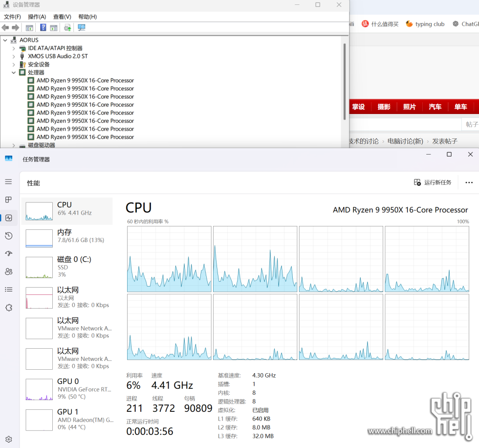Open App history clock icon in Task Manager
Viewport: 479px width, 448px height.
tap(9, 236)
